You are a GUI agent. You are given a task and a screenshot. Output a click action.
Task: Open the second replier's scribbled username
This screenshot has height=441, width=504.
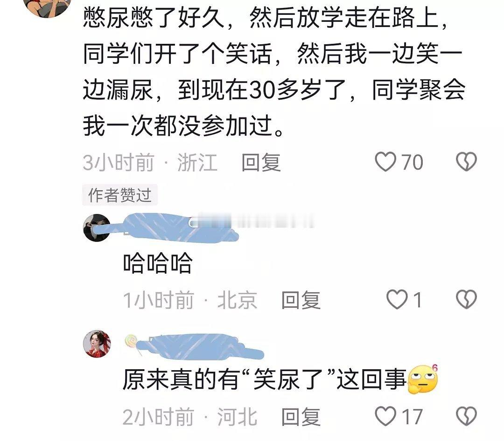click(x=199, y=346)
